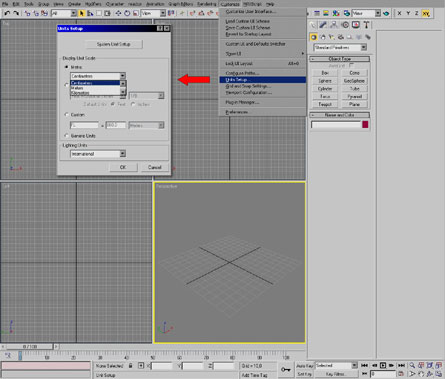Click the current frame number field

coord(383,374)
